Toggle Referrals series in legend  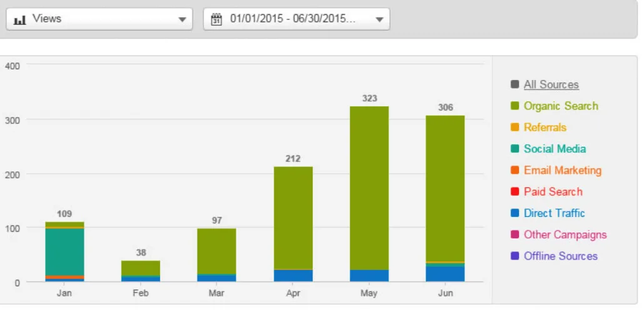[x=545, y=128]
